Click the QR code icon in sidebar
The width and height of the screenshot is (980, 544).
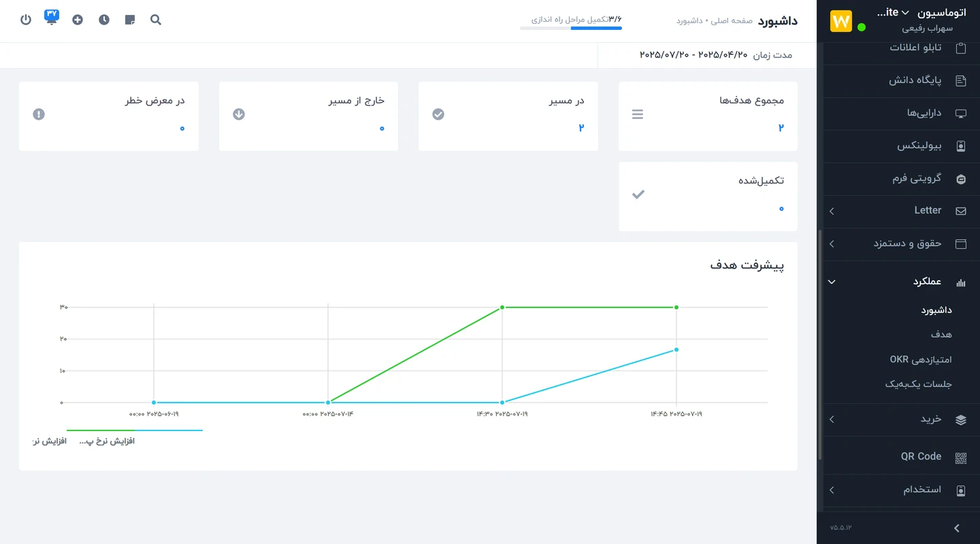[x=961, y=458]
